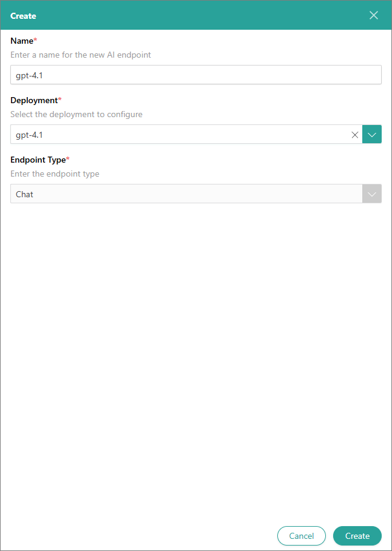
Task: Submit with the Create button
Action: pyautogui.click(x=357, y=536)
